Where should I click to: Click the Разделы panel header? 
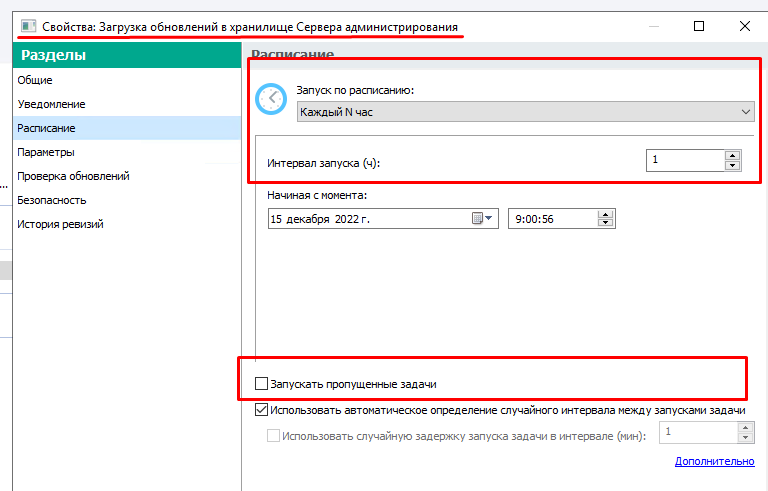(127, 55)
